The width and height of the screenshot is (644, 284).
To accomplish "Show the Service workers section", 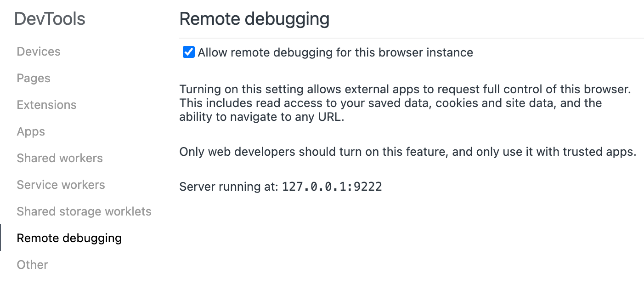I will (61, 185).
